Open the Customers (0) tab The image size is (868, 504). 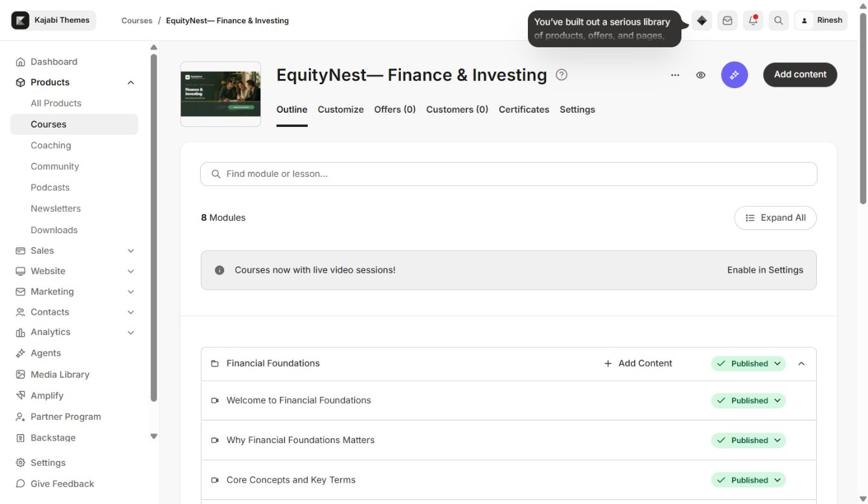457,109
